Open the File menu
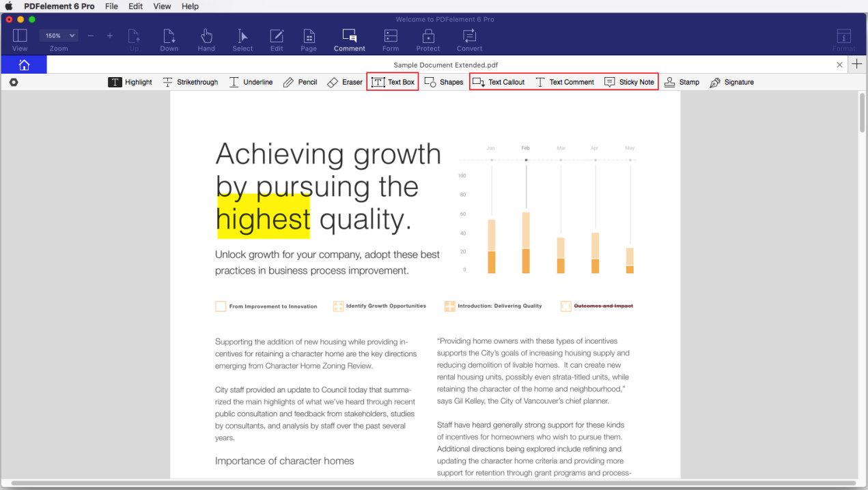This screenshot has height=490, width=868. click(111, 6)
